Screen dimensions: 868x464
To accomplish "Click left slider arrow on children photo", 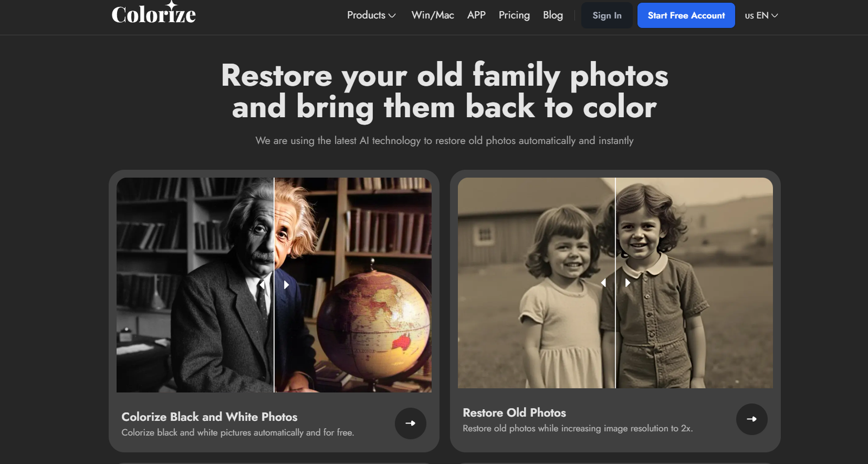I will (603, 283).
